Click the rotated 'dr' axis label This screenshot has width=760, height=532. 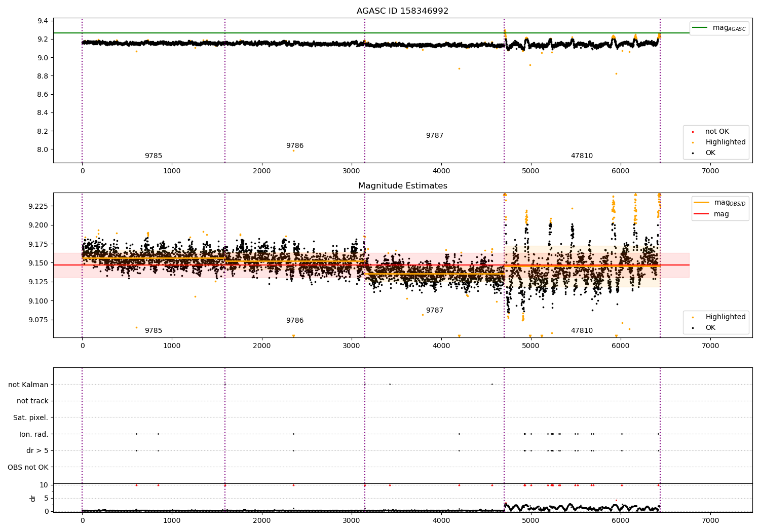click(x=33, y=498)
